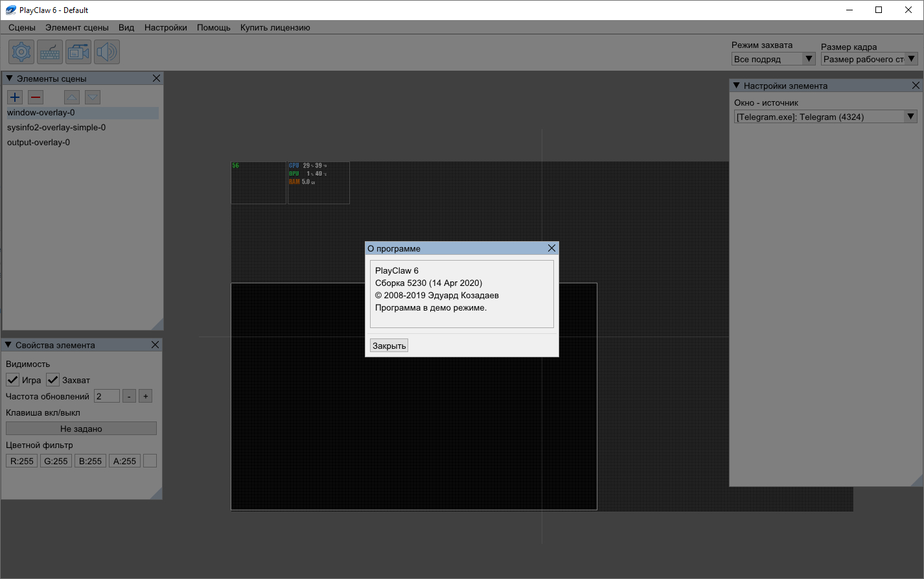924x579 pixels.
Task: Open the video camera capture settings icon
Action: click(x=78, y=52)
